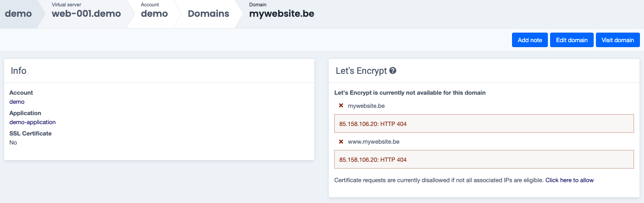Go to the first demo breadcrumb
644x203 pixels.
[x=18, y=14]
